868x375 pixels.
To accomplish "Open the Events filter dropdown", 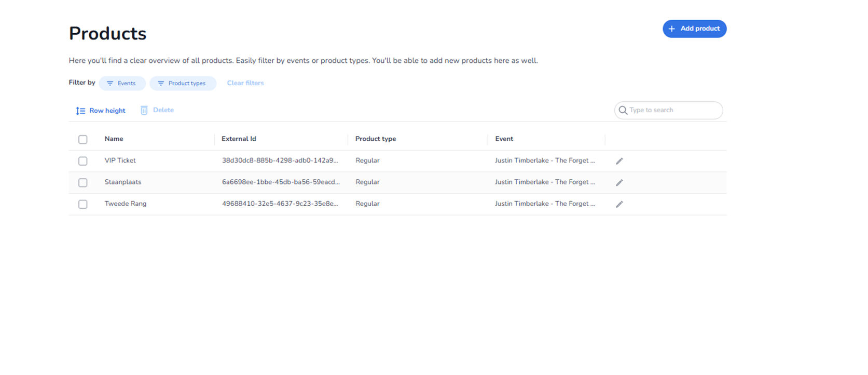I will [122, 83].
